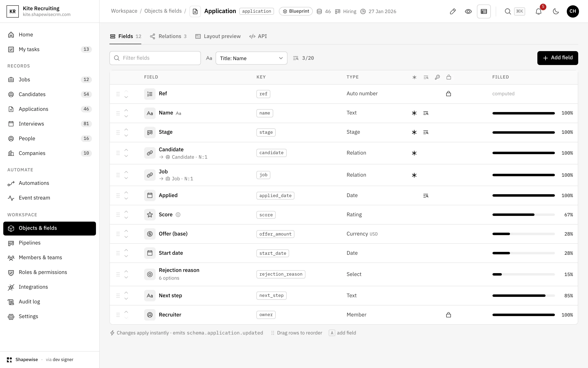This screenshot has height=368, width=588.
Task: Click the Score field info icon
Action: [178, 215]
